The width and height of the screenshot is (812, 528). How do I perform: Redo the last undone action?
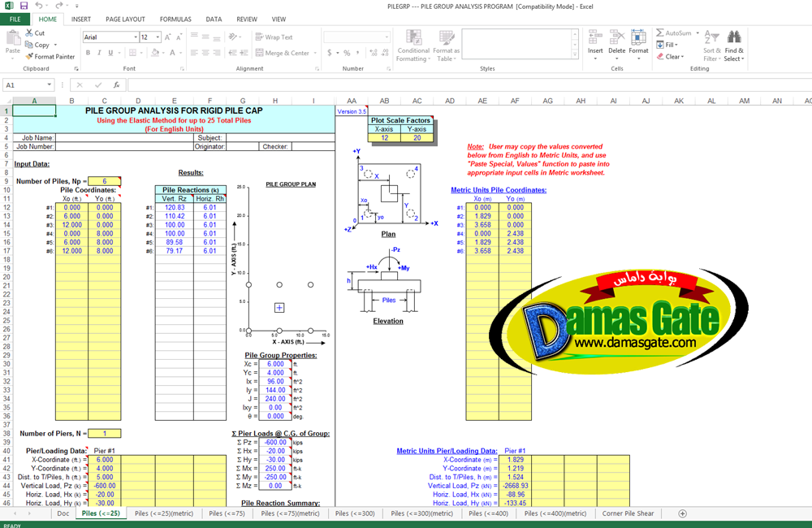point(58,6)
